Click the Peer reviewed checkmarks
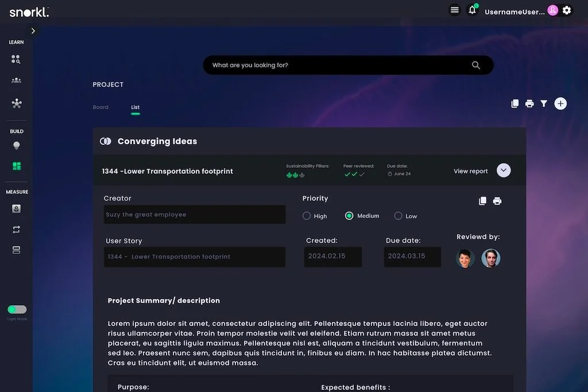This screenshot has height=392, width=588. point(354,174)
